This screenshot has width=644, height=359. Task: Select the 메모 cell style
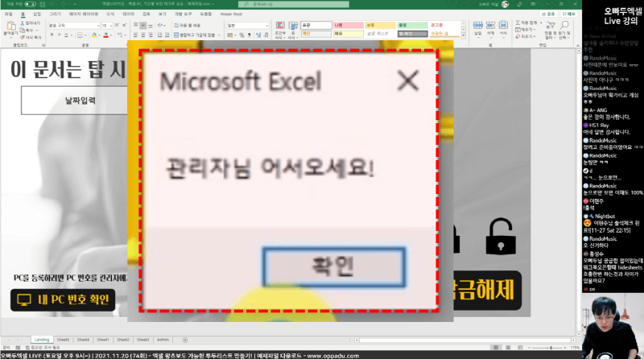pyautogui.click(x=348, y=34)
